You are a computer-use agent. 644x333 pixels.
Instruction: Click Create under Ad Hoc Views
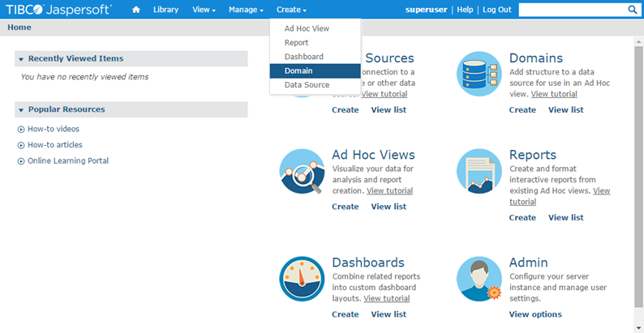[345, 207]
